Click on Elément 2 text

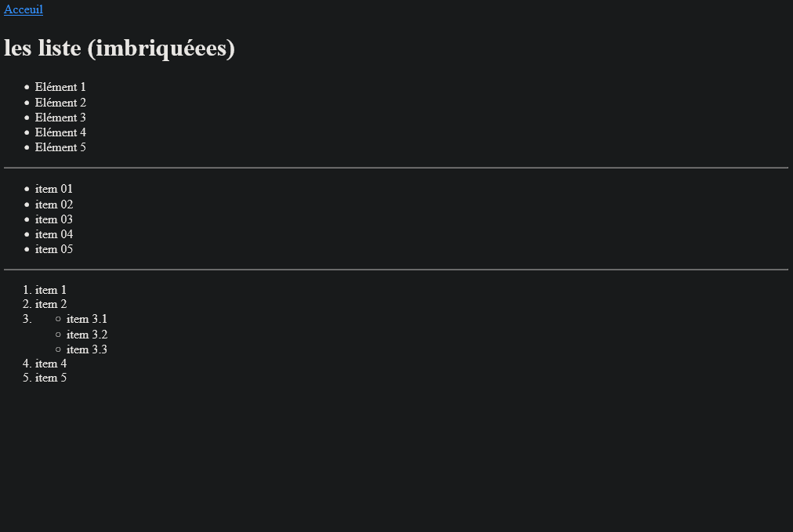(x=60, y=103)
